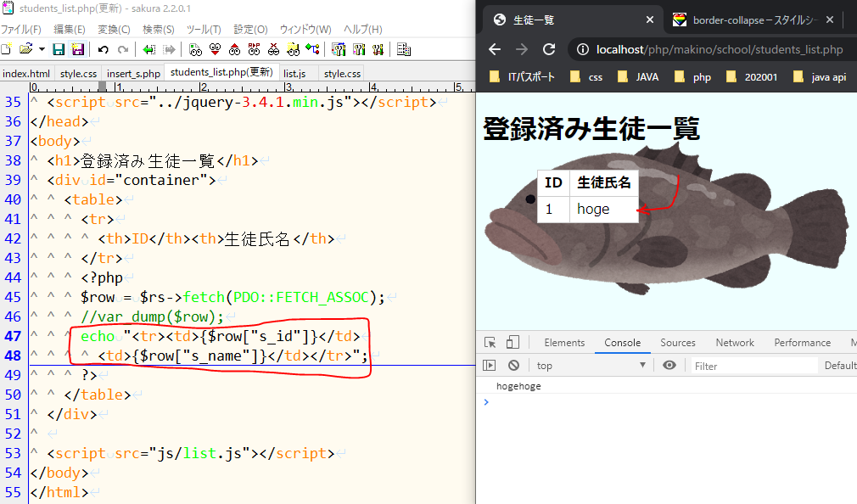The image size is (857, 504).
Task: Open the middle settings tool icon
Action: coord(359,50)
